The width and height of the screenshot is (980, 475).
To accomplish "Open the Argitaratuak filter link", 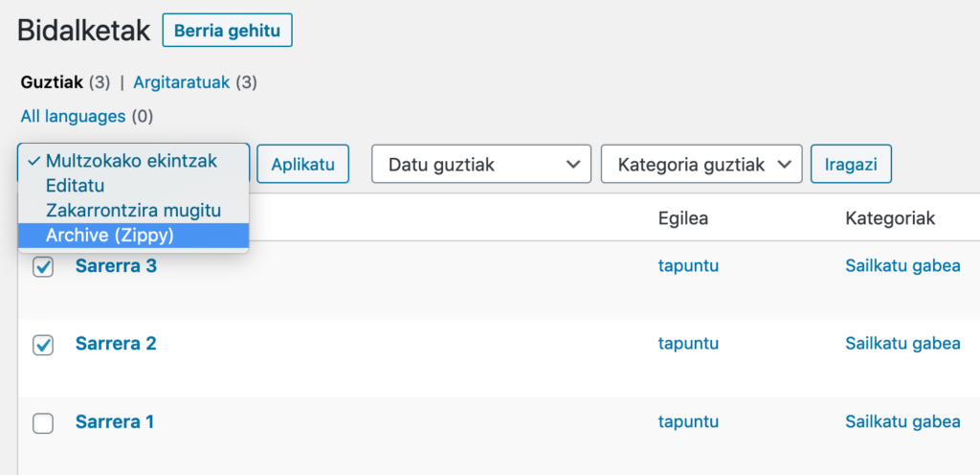I will (x=181, y=82).
